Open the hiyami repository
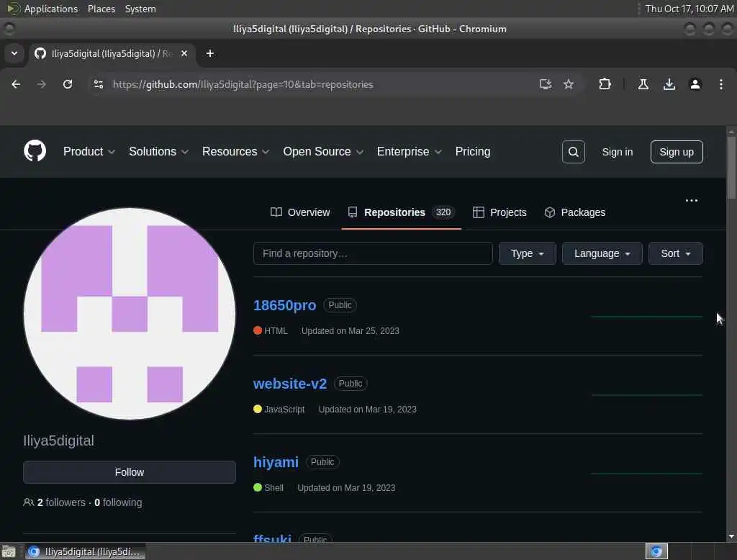This screenshot has height=560, width=737. 276,462
